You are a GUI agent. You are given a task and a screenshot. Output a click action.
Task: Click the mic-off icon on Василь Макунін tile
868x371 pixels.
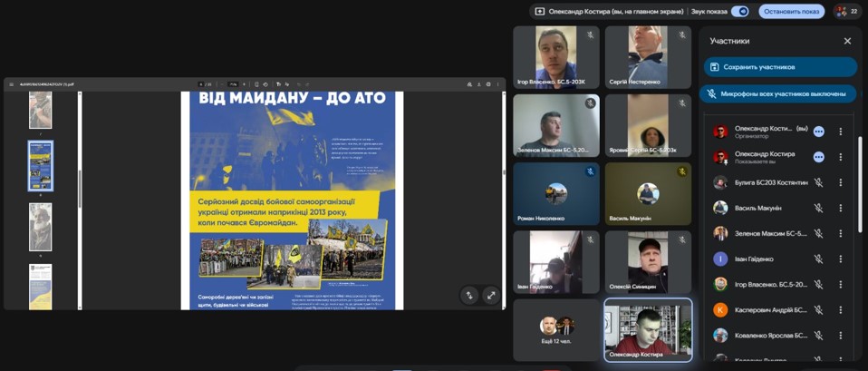(x=682, y=171)
